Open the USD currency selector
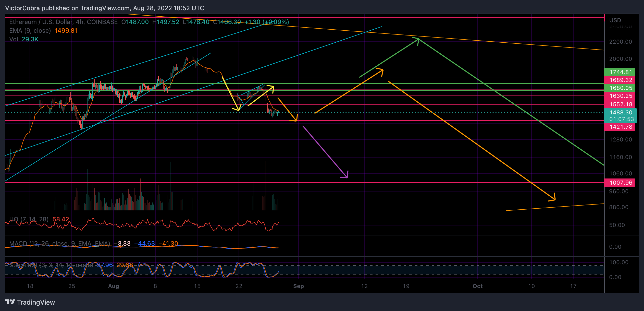644x311 pixels. pyautogui.click(x=615, y=20)
